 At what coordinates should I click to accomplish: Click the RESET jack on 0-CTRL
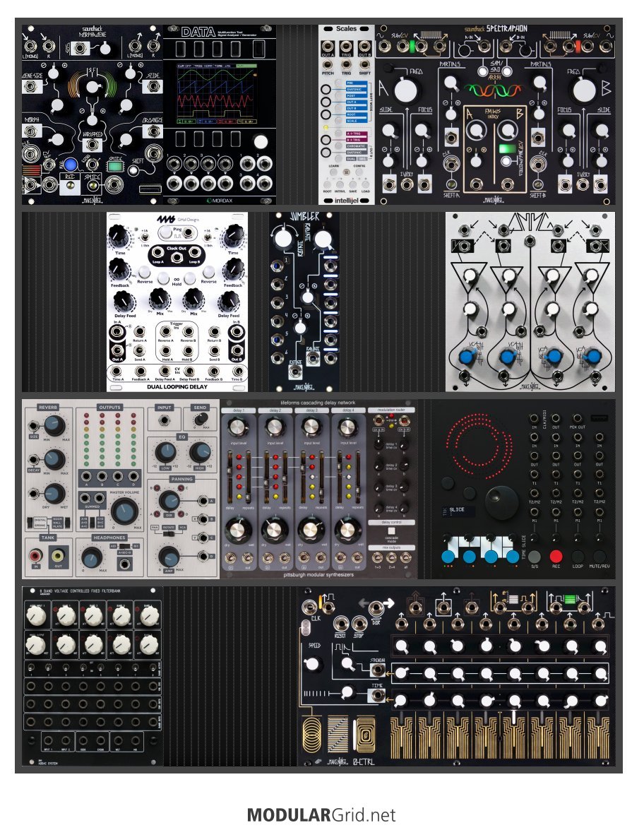pos(341,624)
